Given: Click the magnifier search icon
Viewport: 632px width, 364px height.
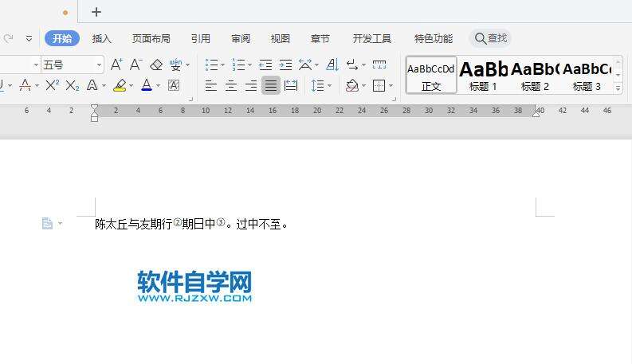Looking at the screenshot, I should pos(480,38).
